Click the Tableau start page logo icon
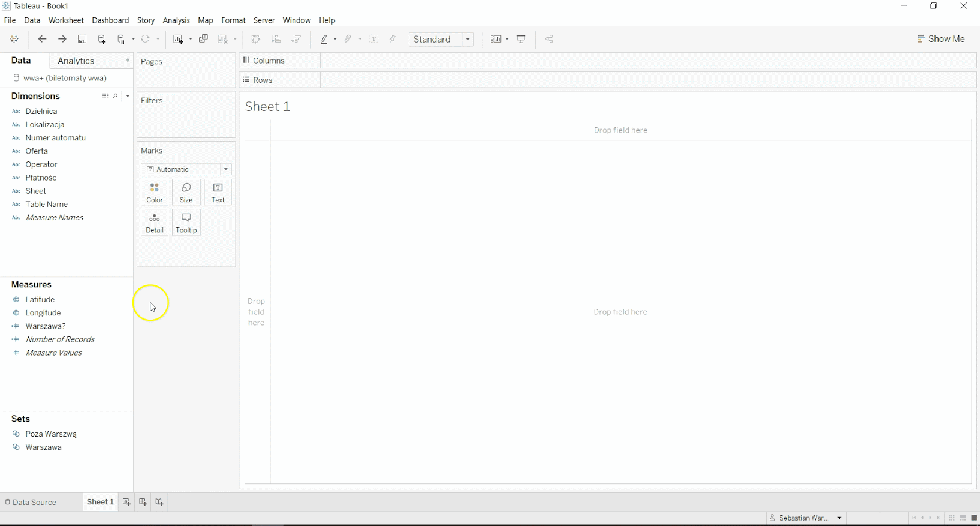Screen dimensions: 980x526 (x=14, y=40)
